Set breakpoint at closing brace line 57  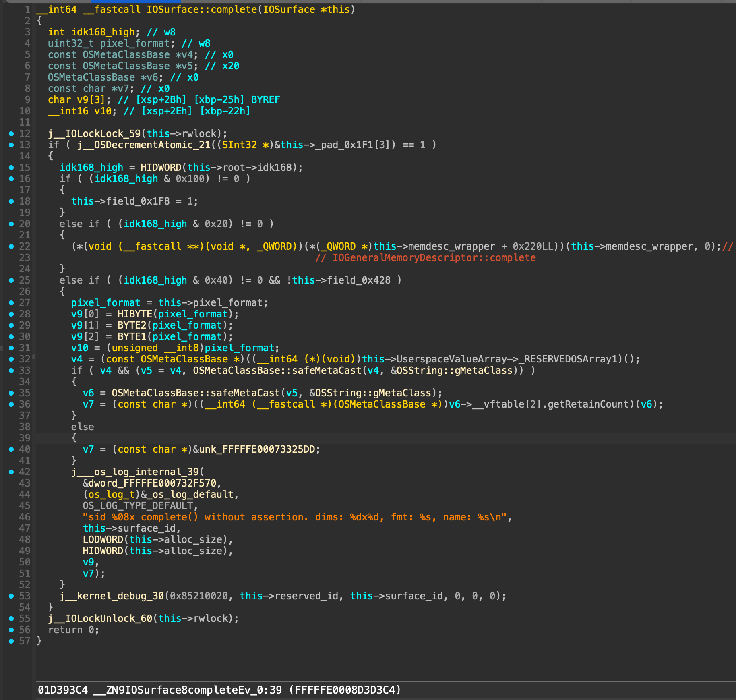[x=11, y=641]
